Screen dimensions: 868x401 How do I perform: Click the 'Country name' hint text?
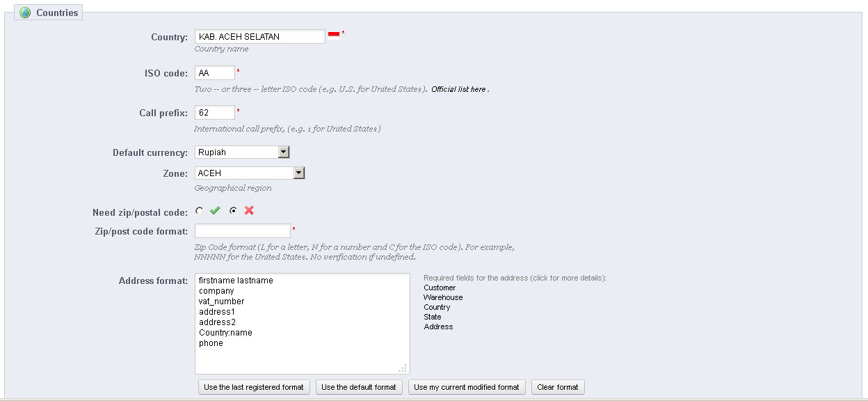(221, 49)
